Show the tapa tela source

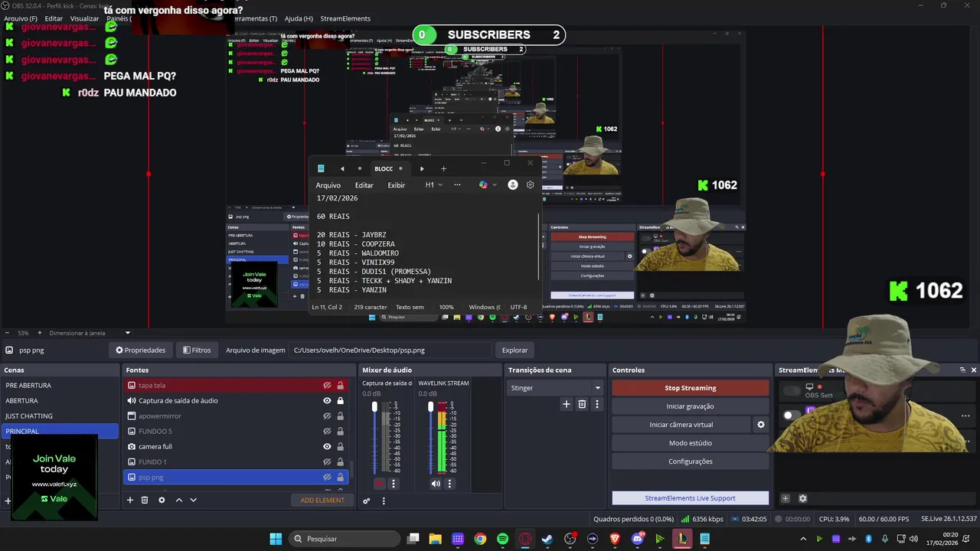pyautogui.click(x=327, y=385)
